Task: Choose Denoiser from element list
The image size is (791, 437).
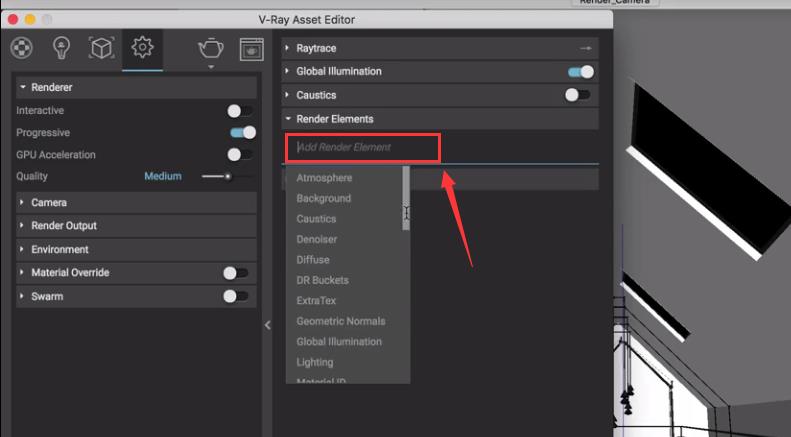Action: point(317,239)
